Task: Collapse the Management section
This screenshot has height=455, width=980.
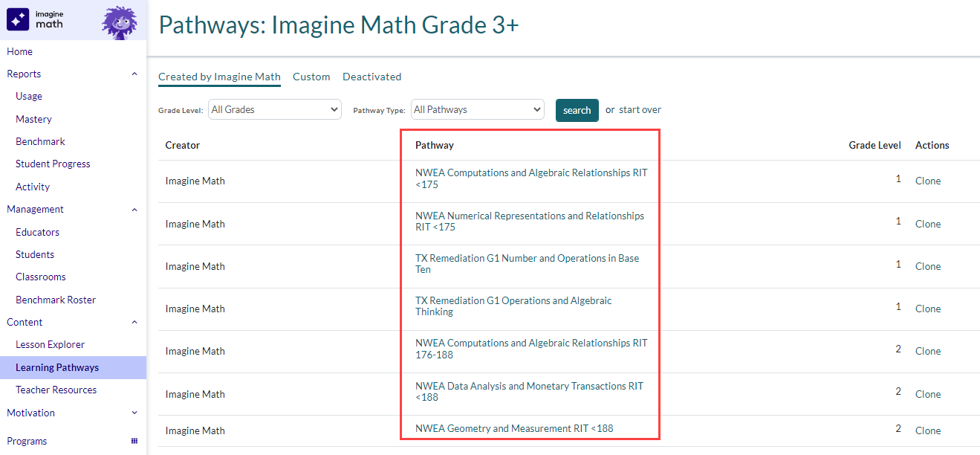Action: pos(134,209)
